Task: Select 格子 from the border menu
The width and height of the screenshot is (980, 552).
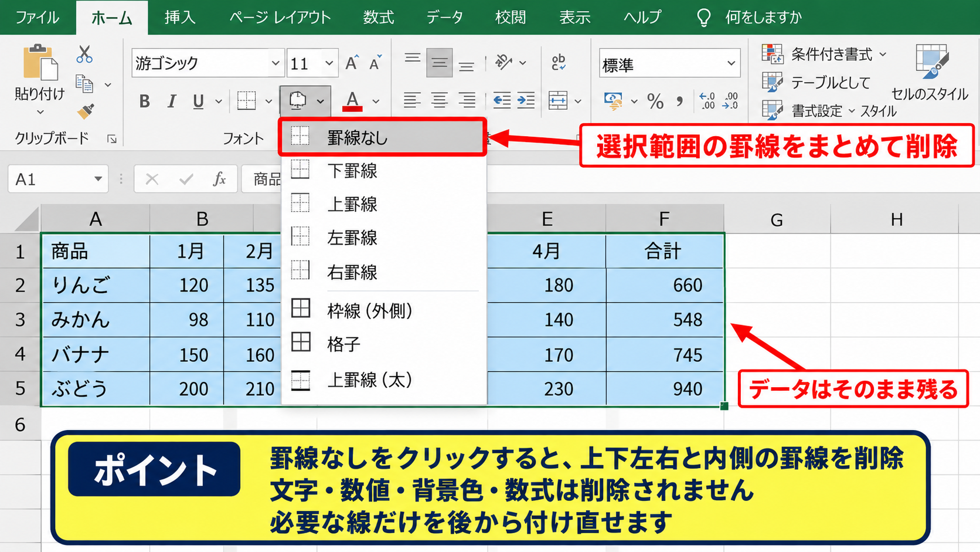Action: (x=383, y=343)
